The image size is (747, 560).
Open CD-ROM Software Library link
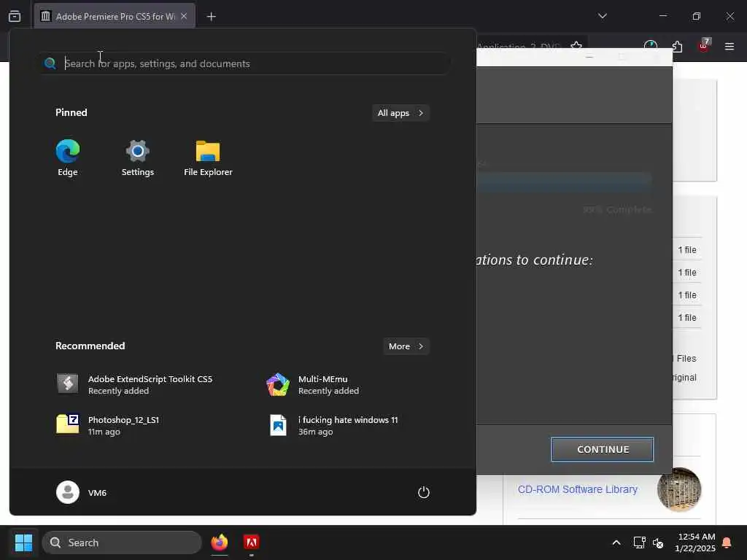click(578, 489)
